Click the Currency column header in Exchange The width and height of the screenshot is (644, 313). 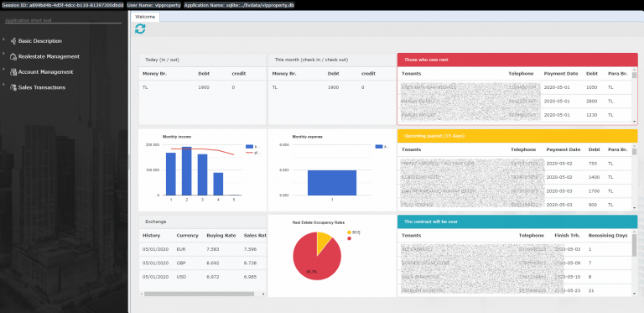tap(187, 235)
